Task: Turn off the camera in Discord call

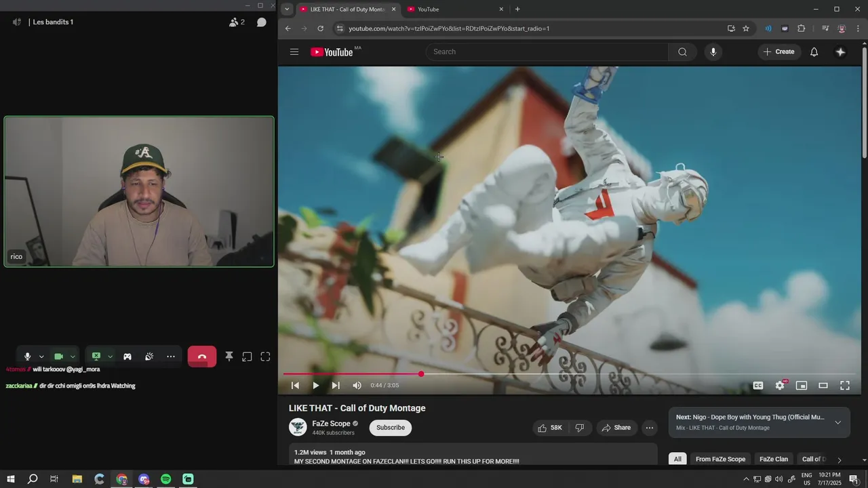Action: (x=58, y=357)
